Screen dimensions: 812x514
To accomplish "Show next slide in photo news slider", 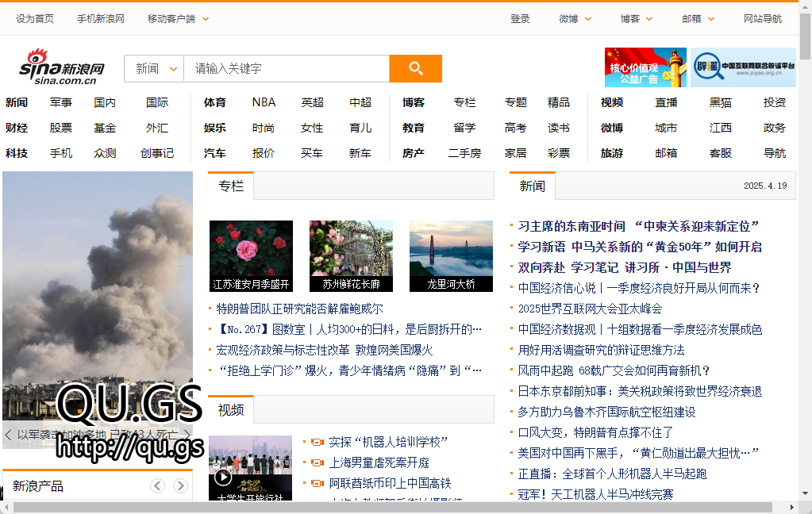I will pyautogui.click(x=187, y=435).
